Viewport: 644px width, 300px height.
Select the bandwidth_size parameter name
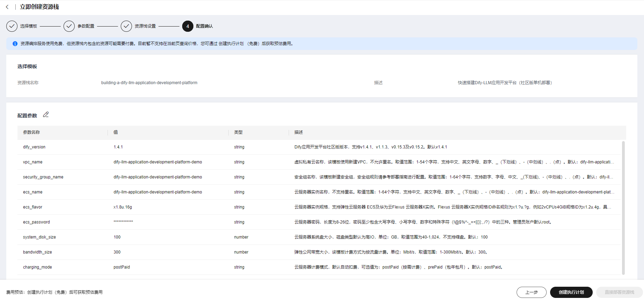pyautogui.click(x=37, y=252)
